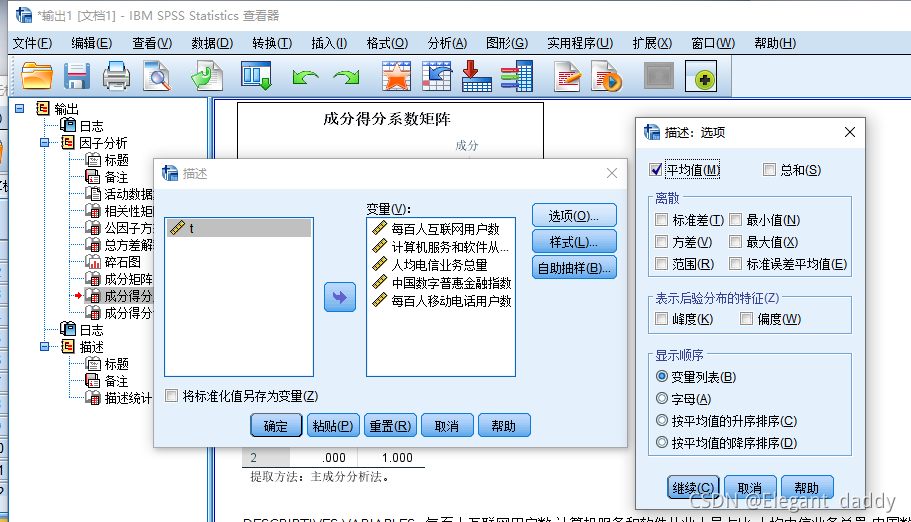Select variable t in source list
Screen dimensions: 911x522
pos(239,228)
